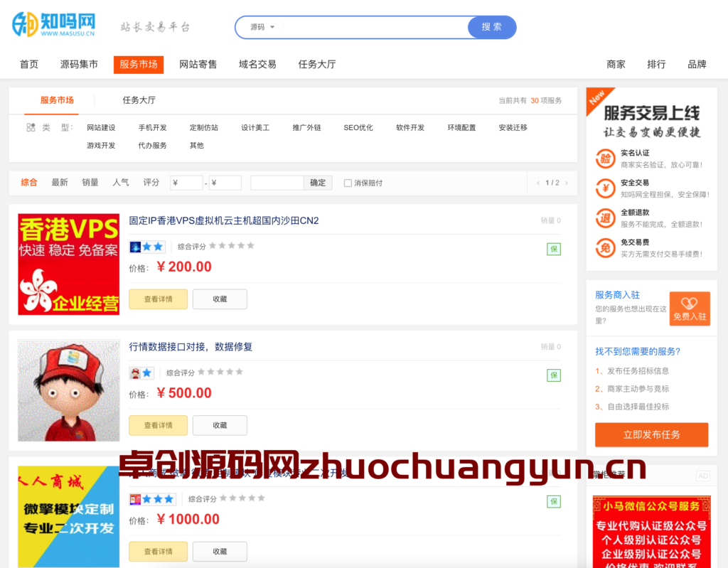Viewport: 728px width, 568px height.
Task: Click the 验 实名认证 icon
Action: [x=606, y=159]
